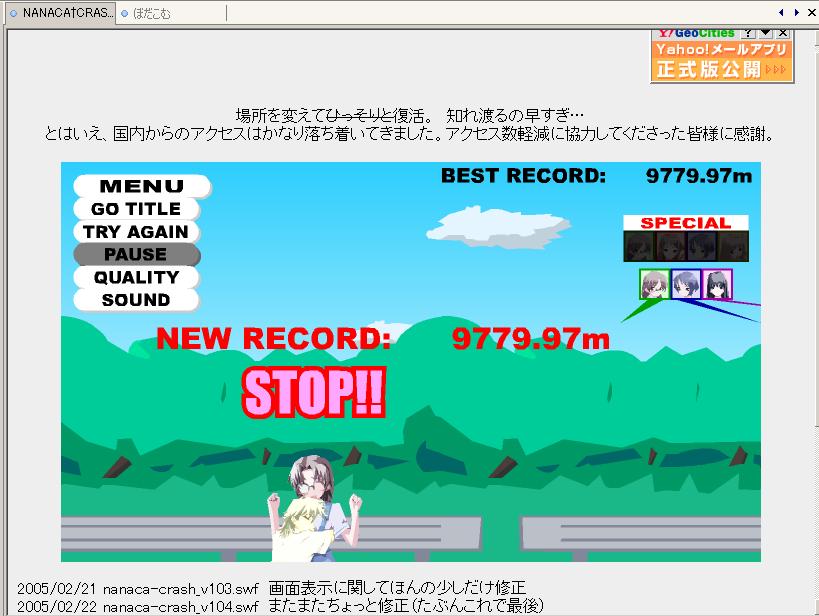Close the tab bar X button

tap(812, 13)
